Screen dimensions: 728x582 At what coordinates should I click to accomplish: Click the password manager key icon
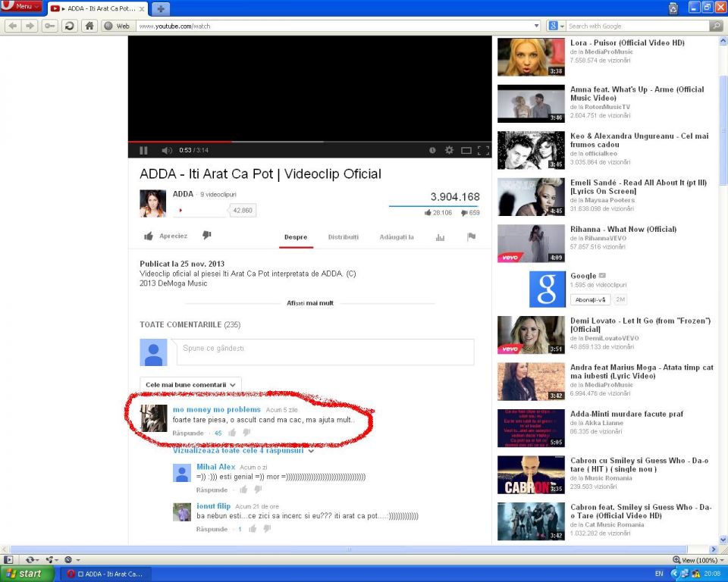(49, 26)
